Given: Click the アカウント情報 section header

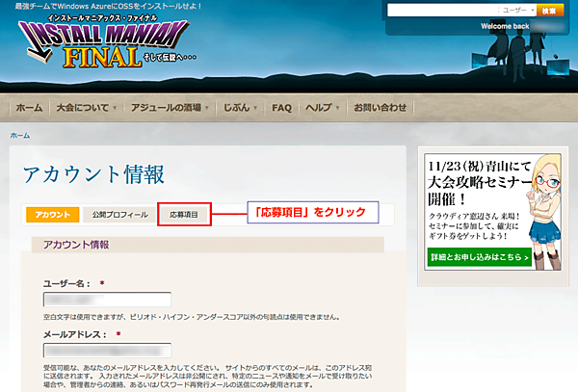Looking at the screenshot, I should click(208, 245).
